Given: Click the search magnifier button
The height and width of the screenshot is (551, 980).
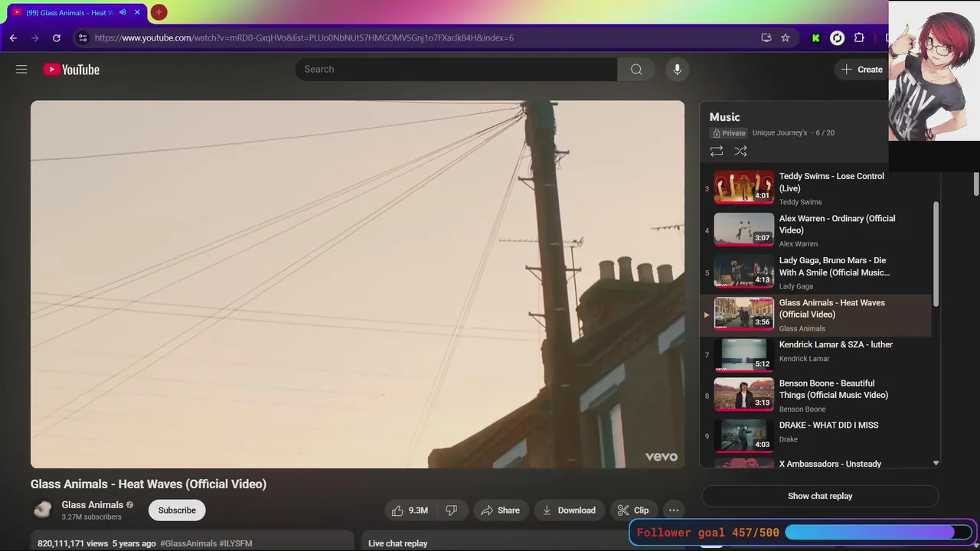Looking at the screenshot, I should click(x=636, y=70).
